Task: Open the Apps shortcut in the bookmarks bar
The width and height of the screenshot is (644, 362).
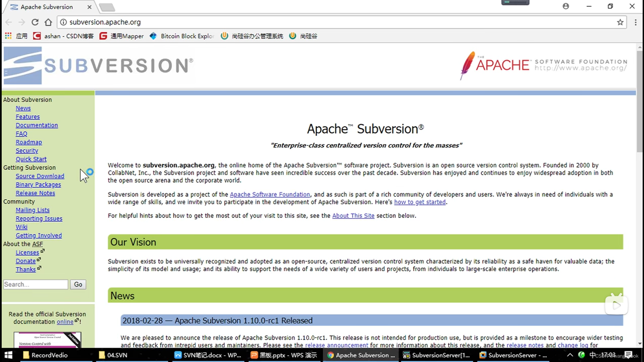Action: point(16,36)
